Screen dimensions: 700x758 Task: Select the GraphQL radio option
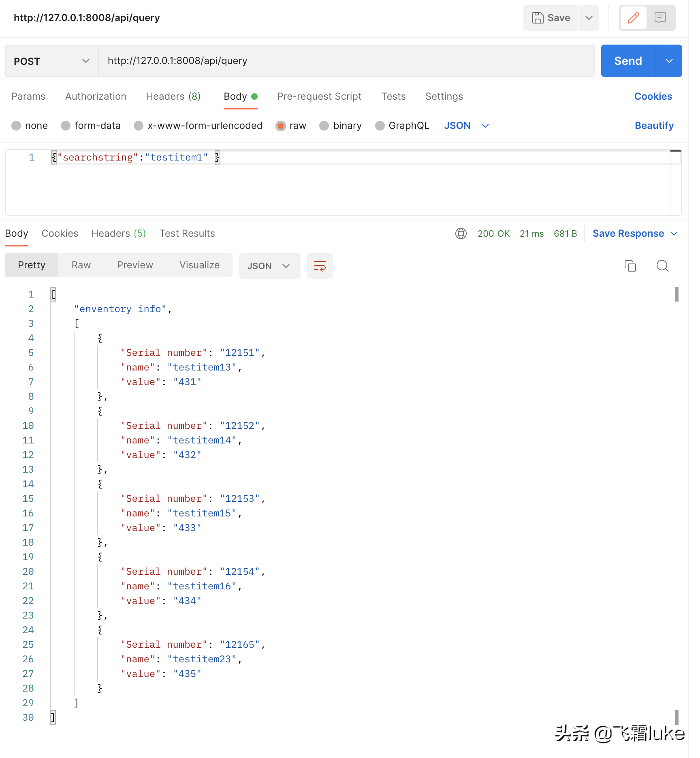tap(380, 126)
